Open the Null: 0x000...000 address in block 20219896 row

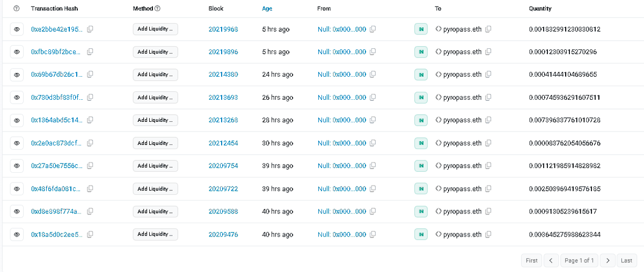[342, 52]
